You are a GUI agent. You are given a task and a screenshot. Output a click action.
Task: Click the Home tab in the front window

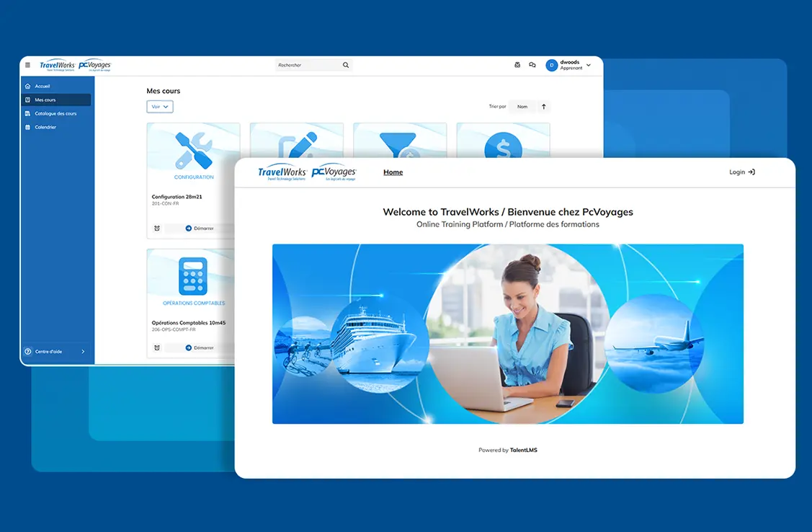tap(393, 172)
